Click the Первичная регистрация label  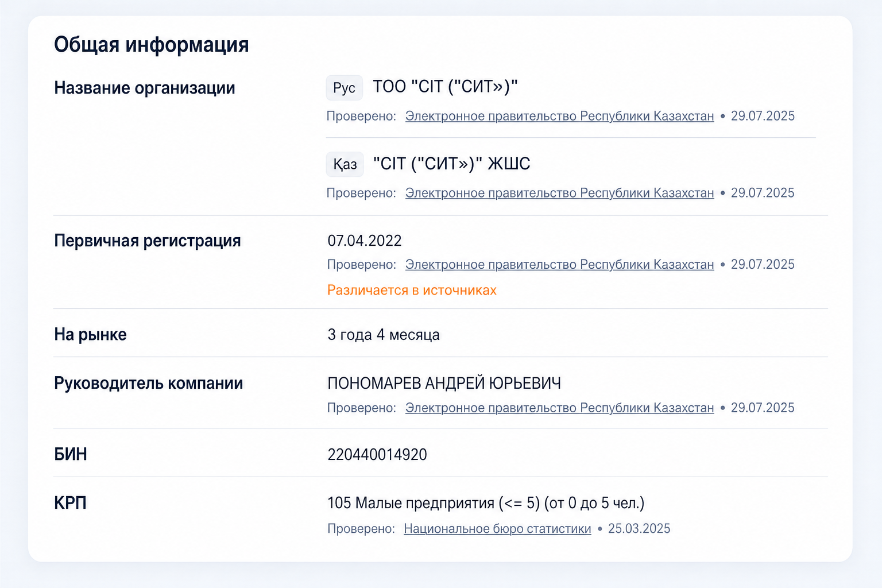coord(148,241)
